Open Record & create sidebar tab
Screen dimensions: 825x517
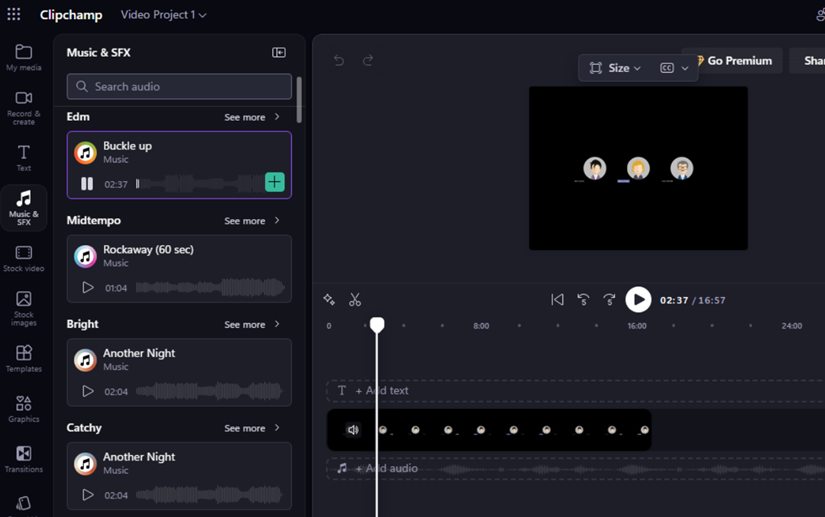pos(24,108)
